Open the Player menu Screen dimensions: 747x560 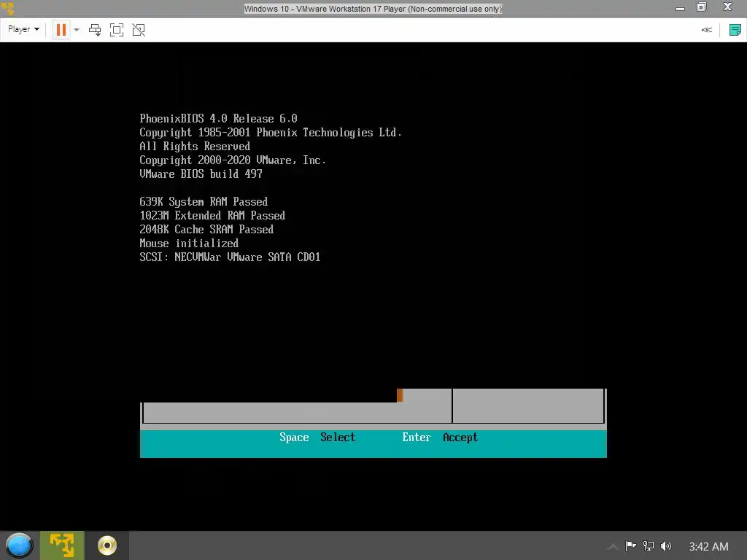23,29
